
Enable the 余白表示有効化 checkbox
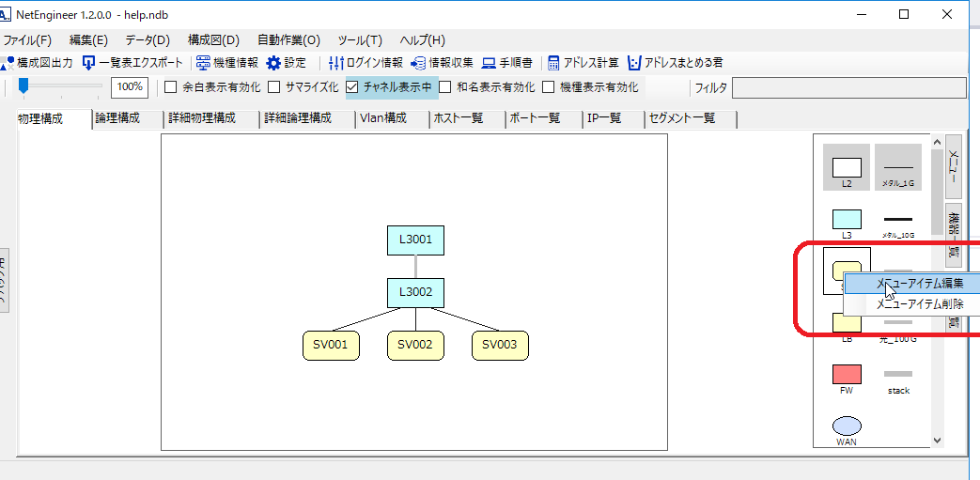(x=171, y=87)
